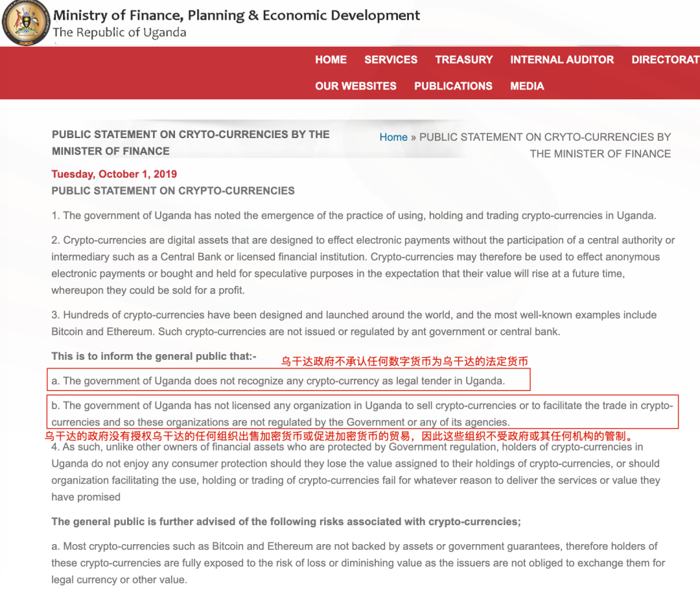Click statement b. about not licensed organizations
The height and width of the screenshot is (592, 700).
point(362,414)
